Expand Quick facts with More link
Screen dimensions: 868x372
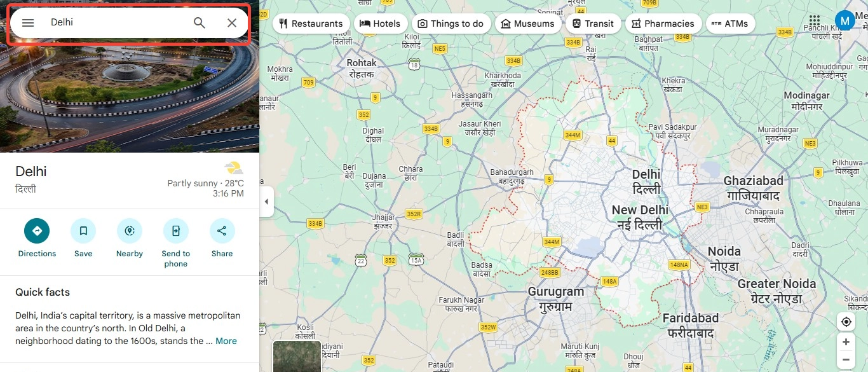(226, 341)
